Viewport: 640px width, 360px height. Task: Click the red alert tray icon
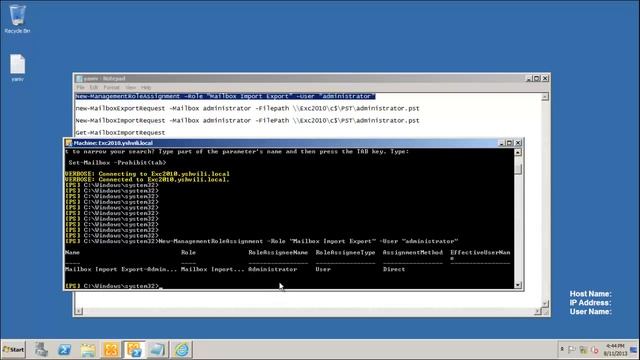tap(594, 350)
